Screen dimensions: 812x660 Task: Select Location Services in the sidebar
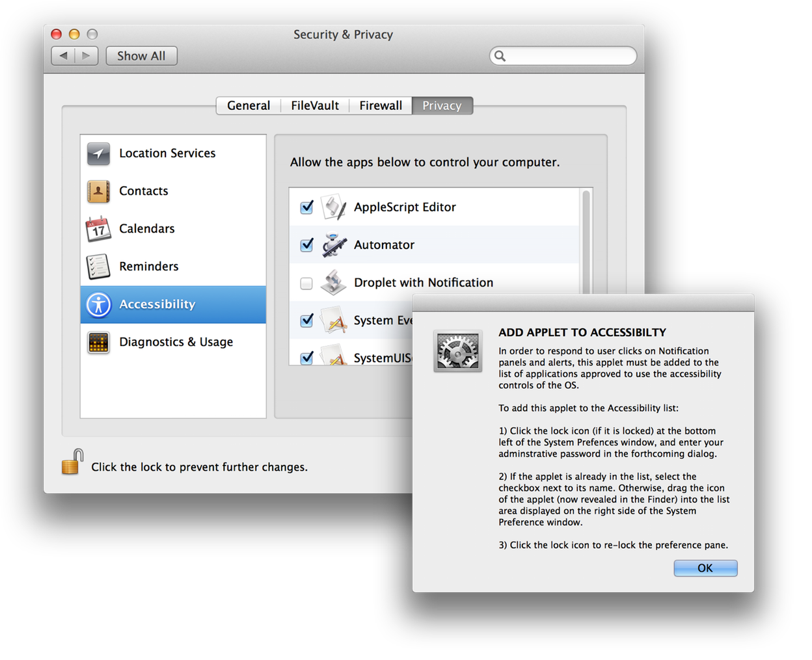click(173, 153)
